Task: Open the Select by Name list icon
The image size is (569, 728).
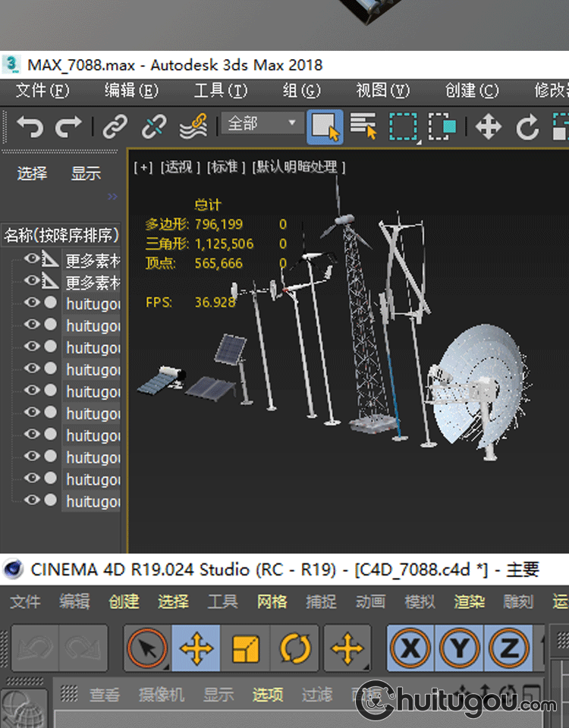Action: 363,126
